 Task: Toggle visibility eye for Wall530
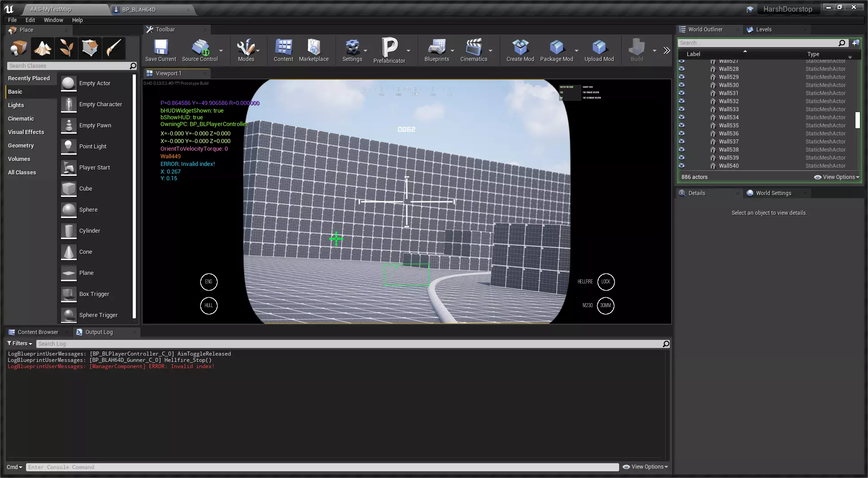pos(681,85)
